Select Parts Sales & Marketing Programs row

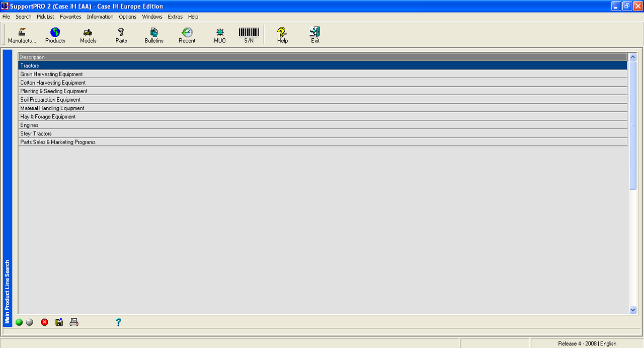[323, 143]
